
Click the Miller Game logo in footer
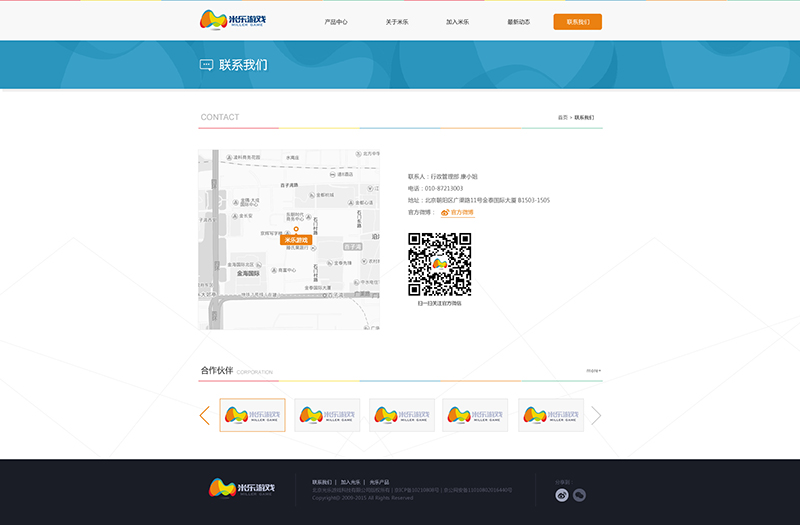[242, 488]
